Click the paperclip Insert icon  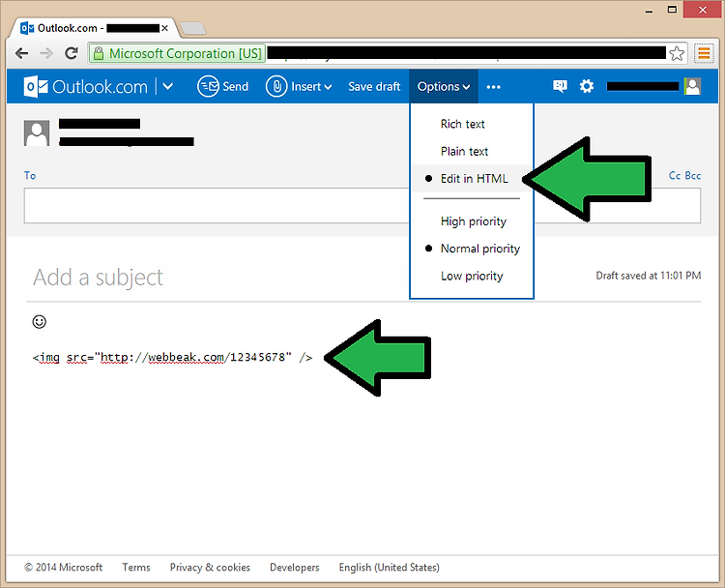point(276,86)
